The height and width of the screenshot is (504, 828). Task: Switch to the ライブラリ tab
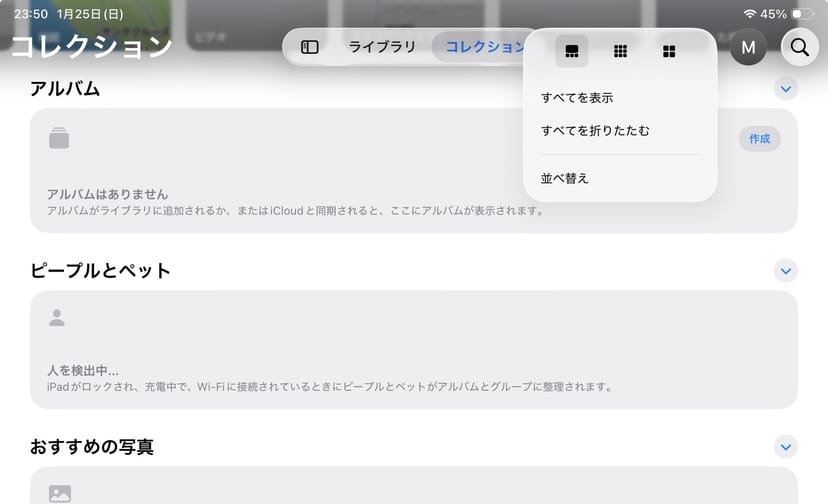(381, 47)
